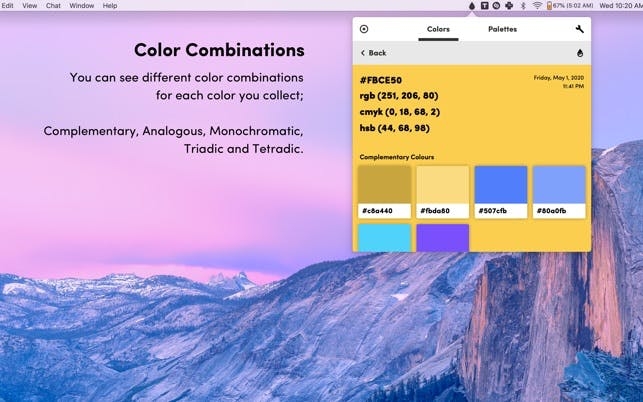The image size is (643, 402).
Task: Click the hsb (44, 68, 98) value
Action: coord(394,128)
